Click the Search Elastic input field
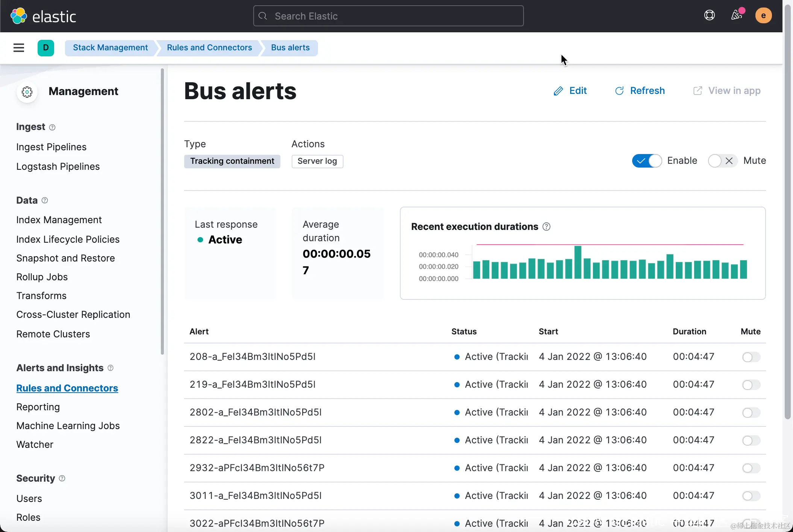Screen dimensions: 793x532 pos(388,16)
